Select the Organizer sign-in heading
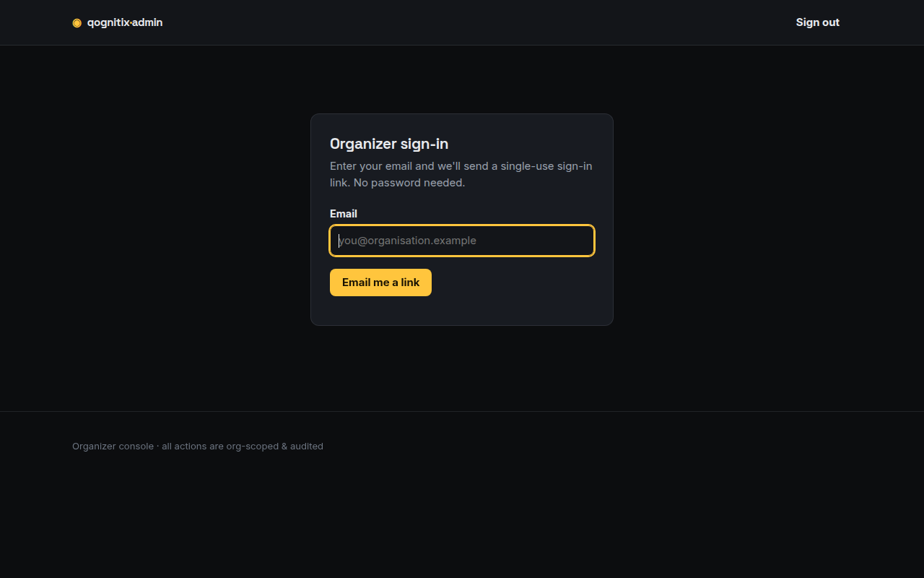The width and height of the screenshot is (924, 578). (389, 144)
